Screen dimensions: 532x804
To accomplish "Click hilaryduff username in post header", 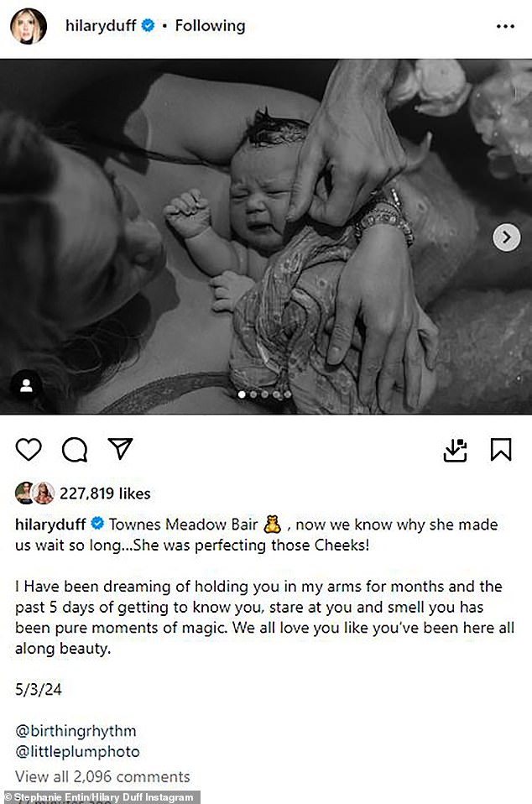I will [102, 26].
